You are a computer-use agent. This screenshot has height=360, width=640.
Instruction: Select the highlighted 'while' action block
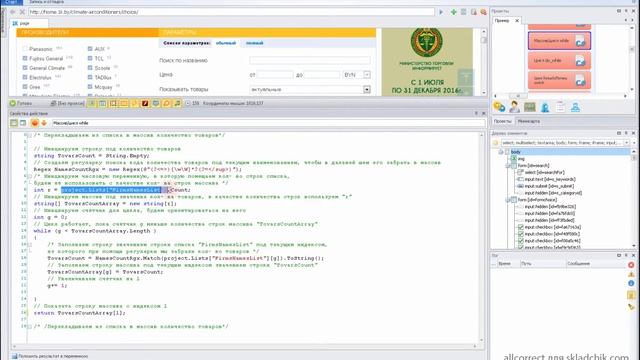click(559, 41)
